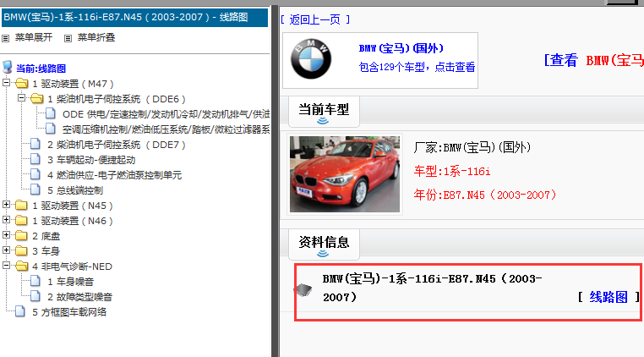Screen dimensions: 644x357
Task: Click folder icon of 3 车身
Action: click(x=21, y=250)
